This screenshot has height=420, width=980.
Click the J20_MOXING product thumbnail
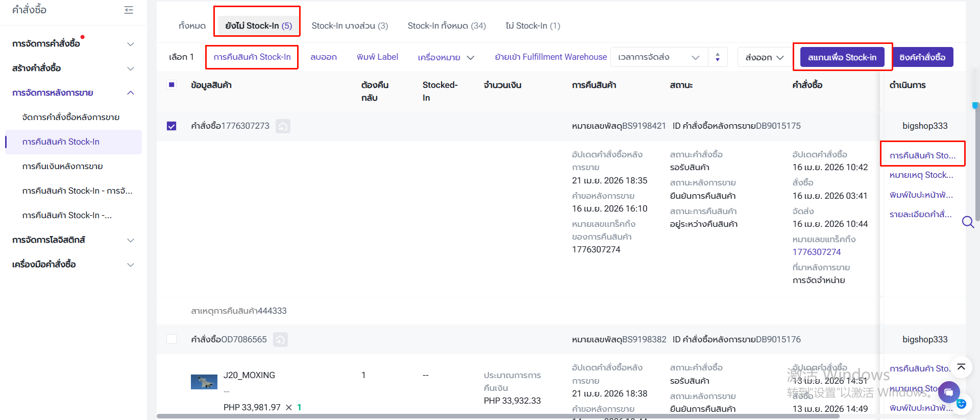(204, 382)
